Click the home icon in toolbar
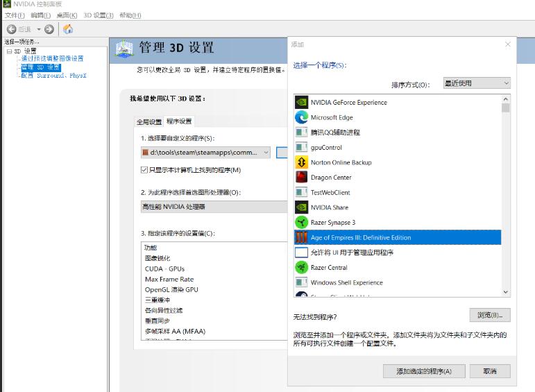This screenshot has height=392, width=535. (x=68, y=29)
